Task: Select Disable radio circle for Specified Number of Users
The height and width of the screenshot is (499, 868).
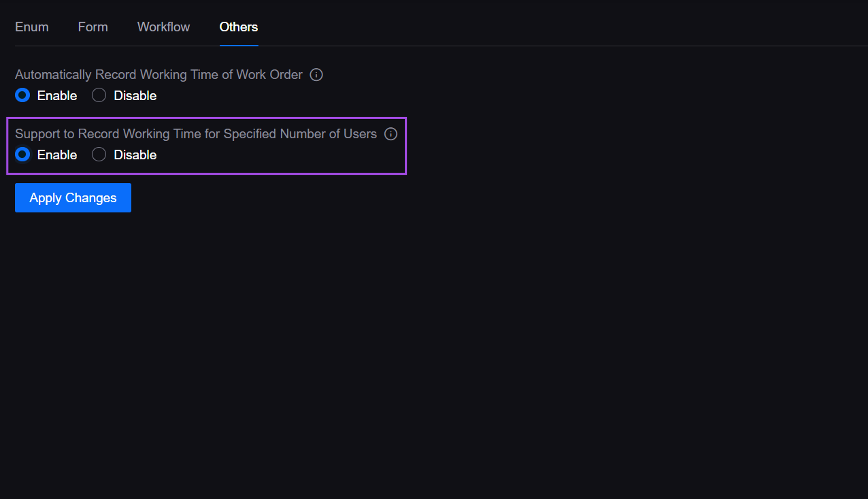Action: tap(99, 155)
